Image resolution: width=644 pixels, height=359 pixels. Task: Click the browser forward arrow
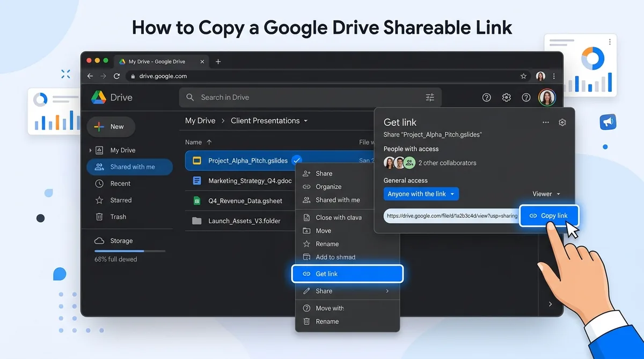tap(104, 76)
